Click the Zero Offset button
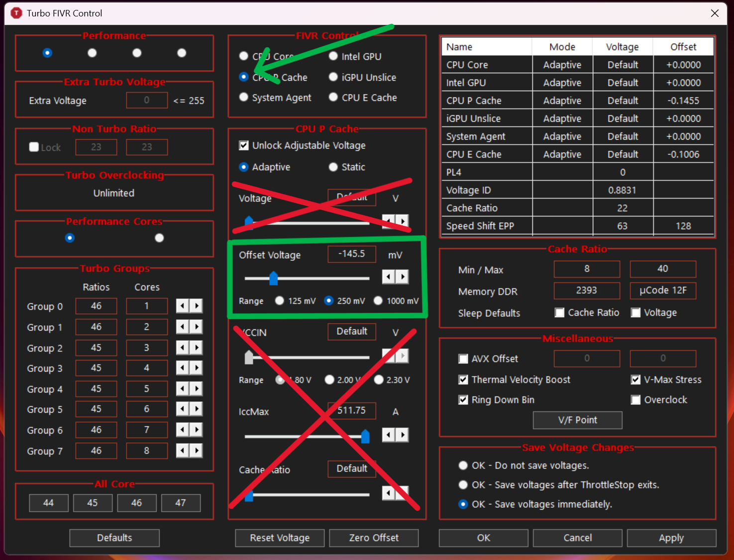The width and height of the screenshot is (734, 560). [x=374, y=538]
